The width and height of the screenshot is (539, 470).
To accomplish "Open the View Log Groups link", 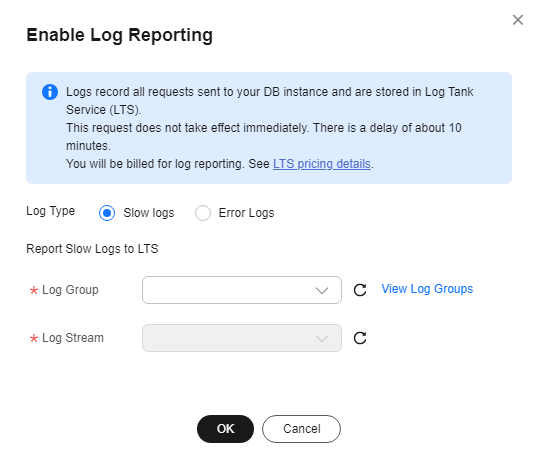I will (x=427, y=289).
